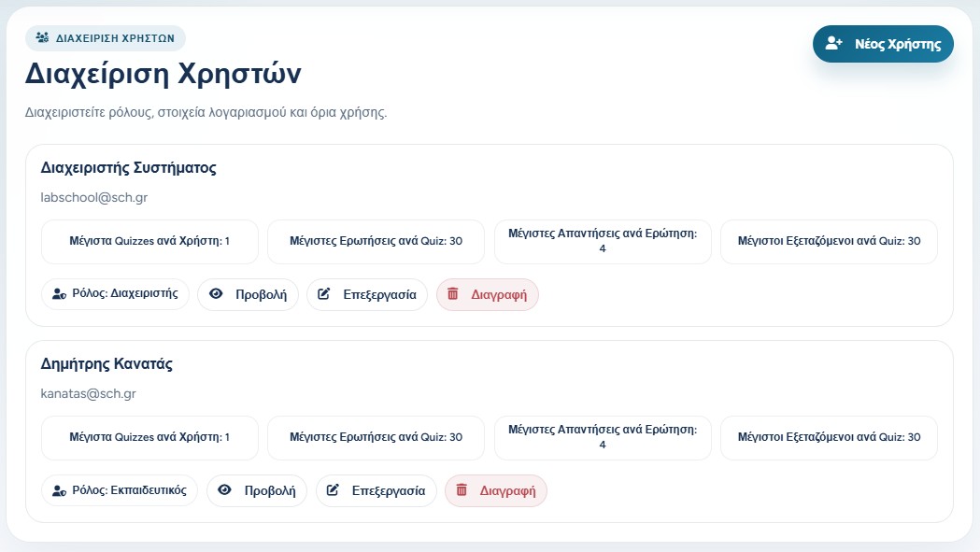Click the Διαχείριση Χρηστών page title
The image size is (980, 552).
point(163,74)
